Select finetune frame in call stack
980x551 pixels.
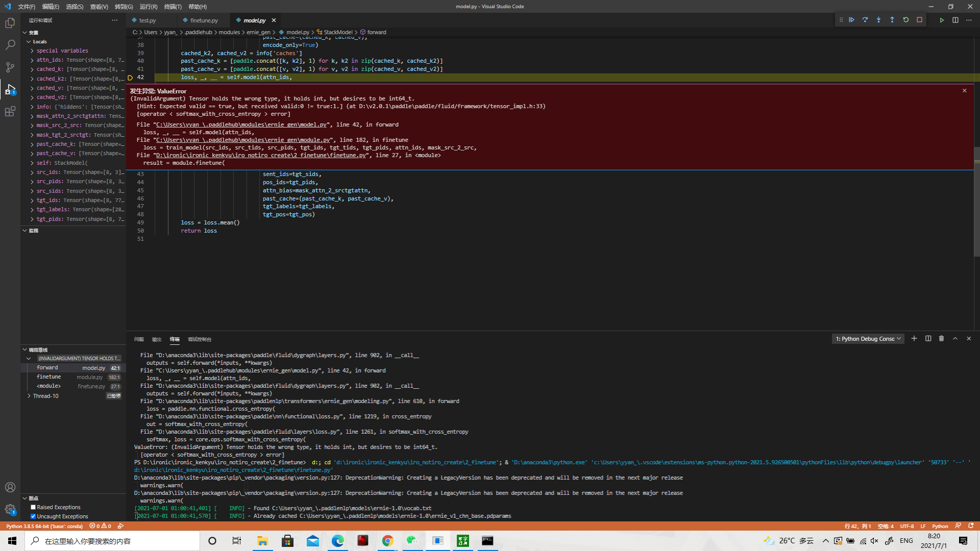[x=49, y=377]
